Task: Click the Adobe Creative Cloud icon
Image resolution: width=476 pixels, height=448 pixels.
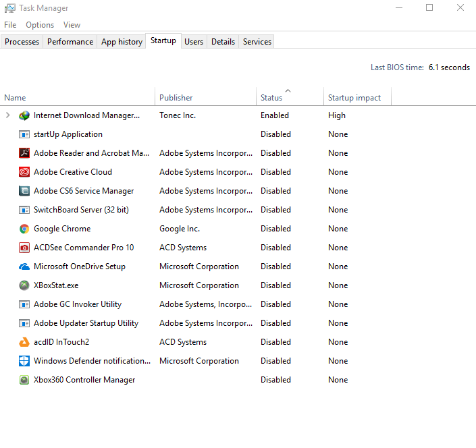Action: [x=24, y=172]
